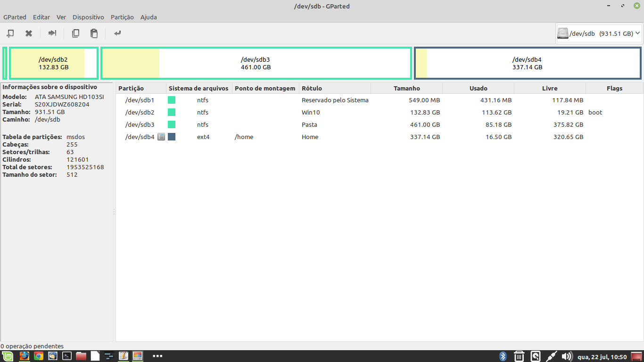644x362 pixels.
Task: Open the red folder file manager icon
Action: point(81,356)
